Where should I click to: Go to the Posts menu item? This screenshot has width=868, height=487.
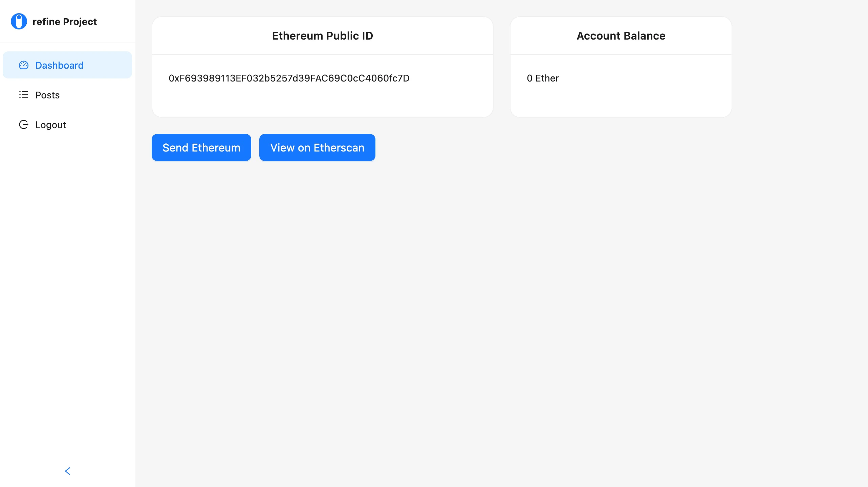pos(47,95)
